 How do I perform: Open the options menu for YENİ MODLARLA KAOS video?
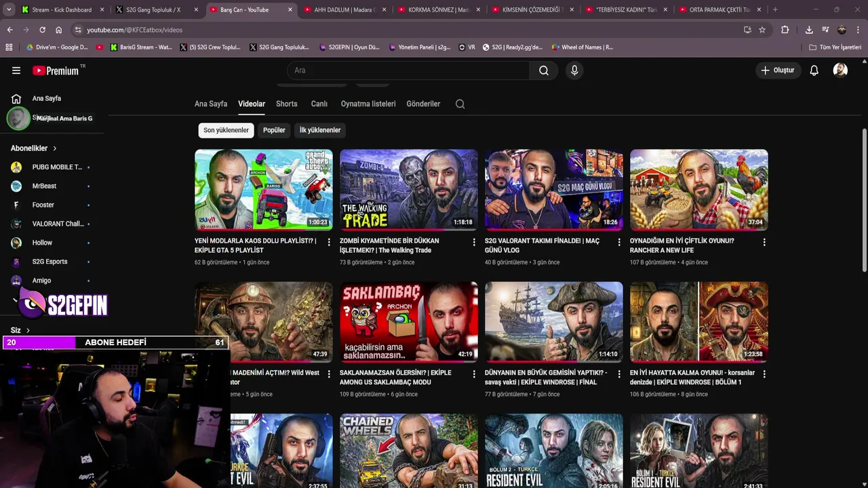point(329,242)
